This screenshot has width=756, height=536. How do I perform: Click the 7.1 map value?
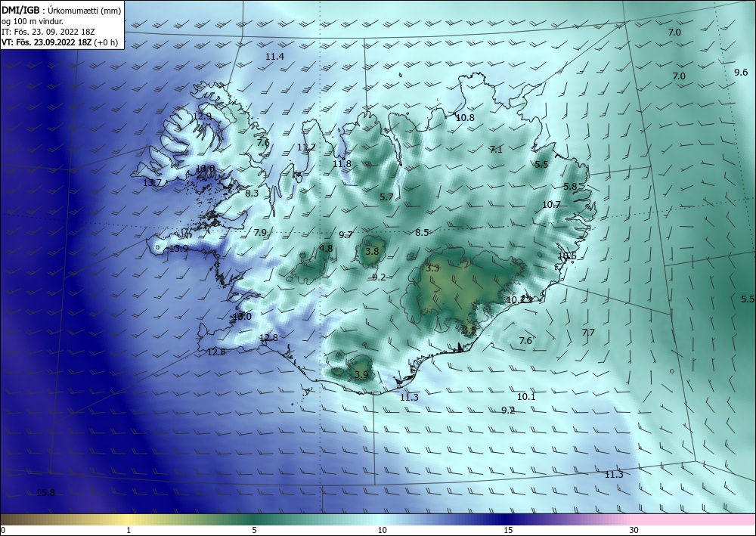coord(496,150)
